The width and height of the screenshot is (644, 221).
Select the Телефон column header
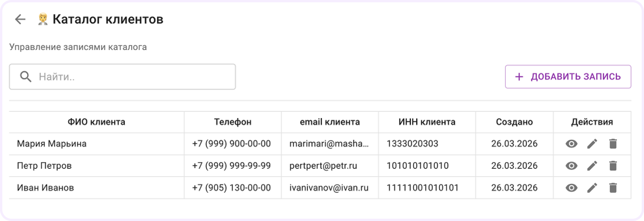pyautogui.click(x=233, y=122)
